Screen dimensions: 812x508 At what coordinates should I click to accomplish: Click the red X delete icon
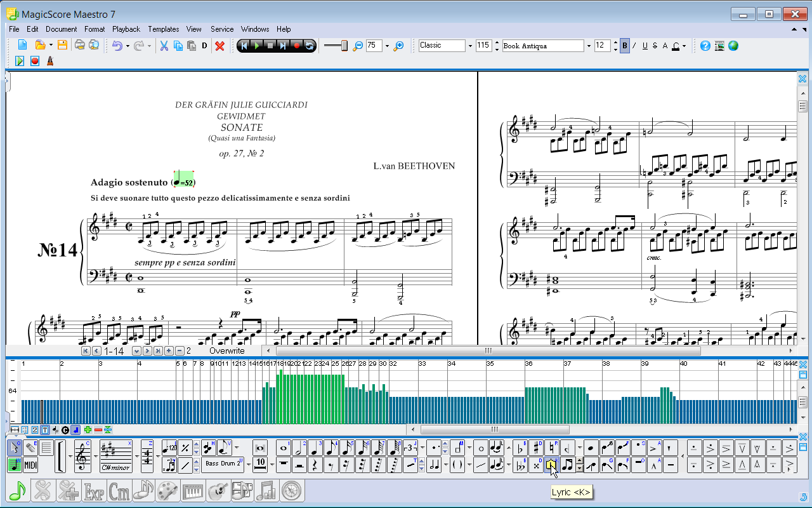click(x=220, y=46)
